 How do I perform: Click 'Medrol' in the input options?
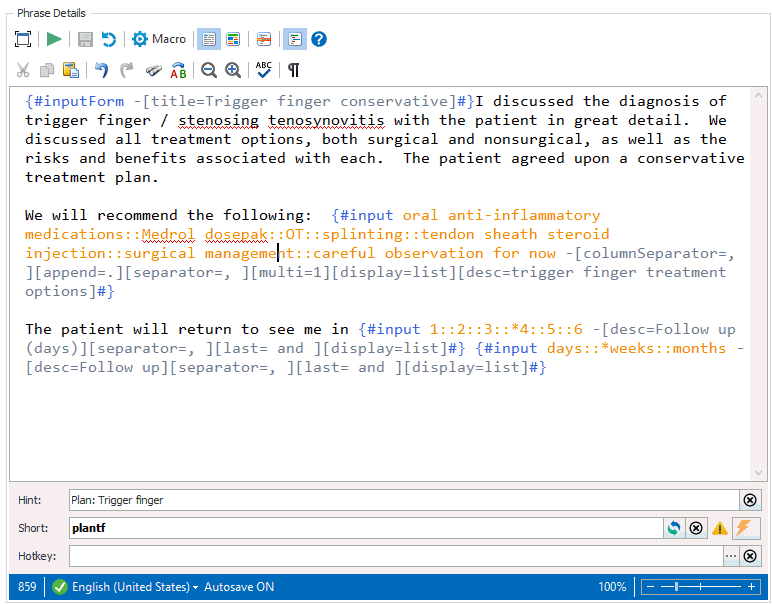click(168, 234)
